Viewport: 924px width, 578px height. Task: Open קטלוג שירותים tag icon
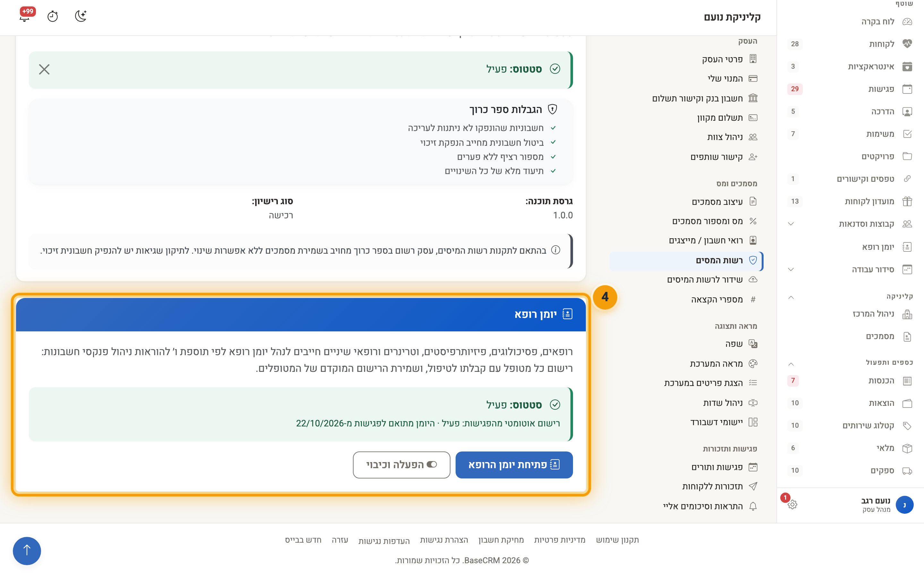(x=907, y=425)
